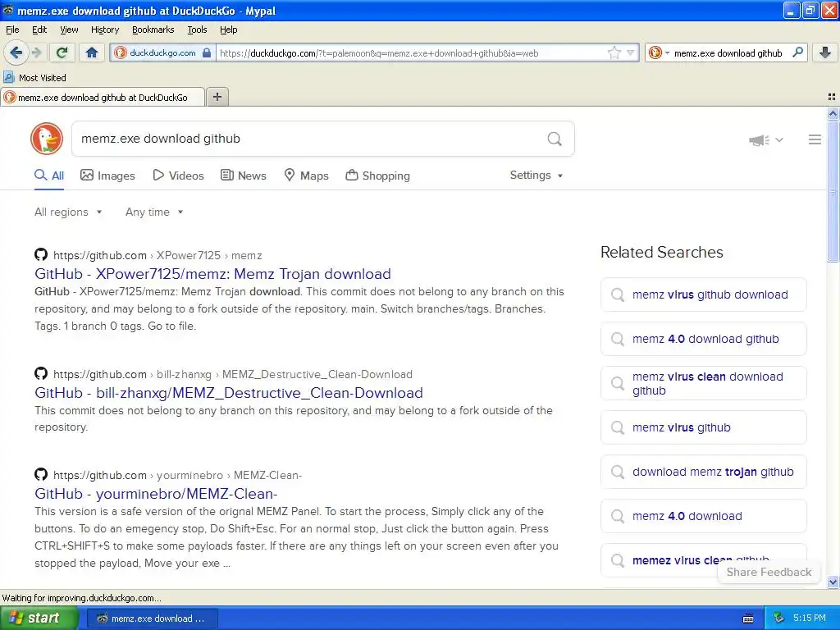The height and width of the screenshot is (630, 840).
Task: Switch to News results
Action: coord(243,176)
